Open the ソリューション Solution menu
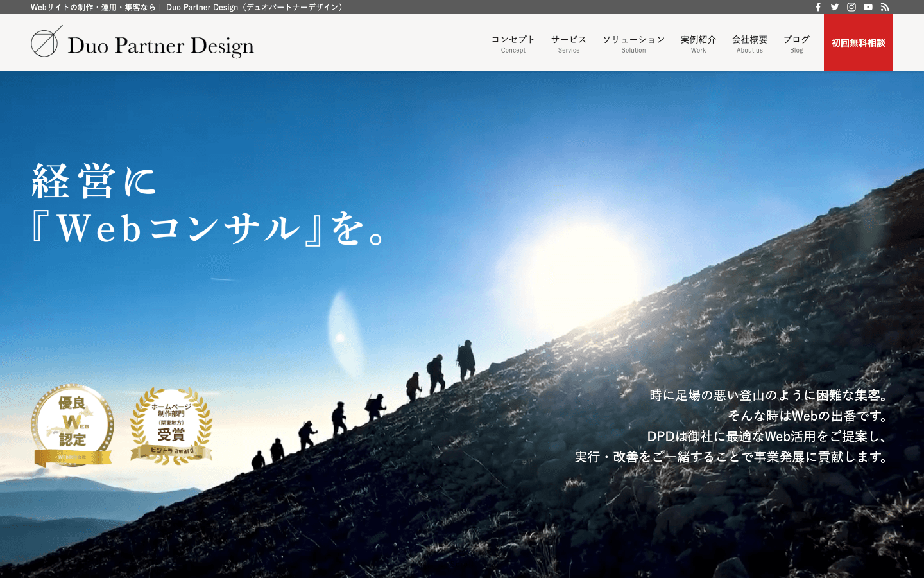This screenshot has width=924, height=578. tap(633, 44)
